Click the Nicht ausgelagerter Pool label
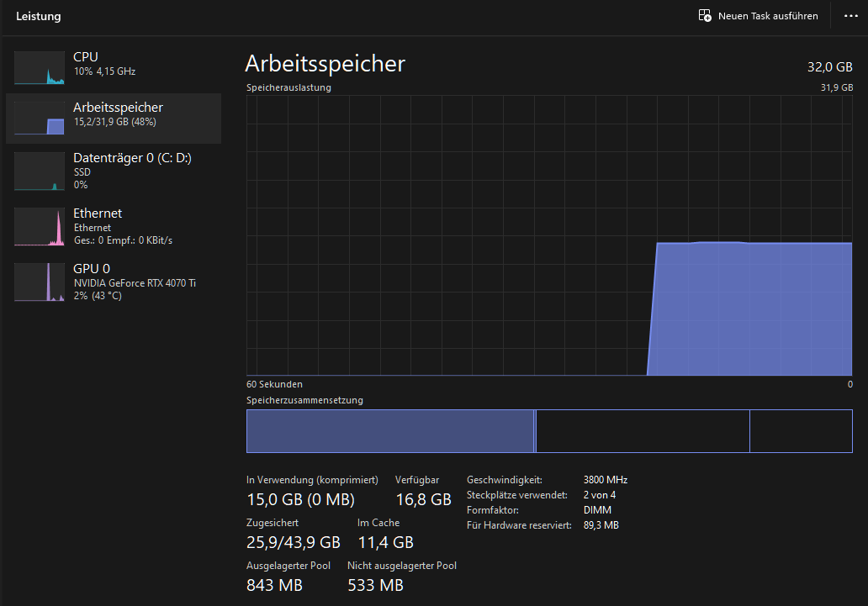The width and height of the screenshot is (868, 606). coord(402,566)
